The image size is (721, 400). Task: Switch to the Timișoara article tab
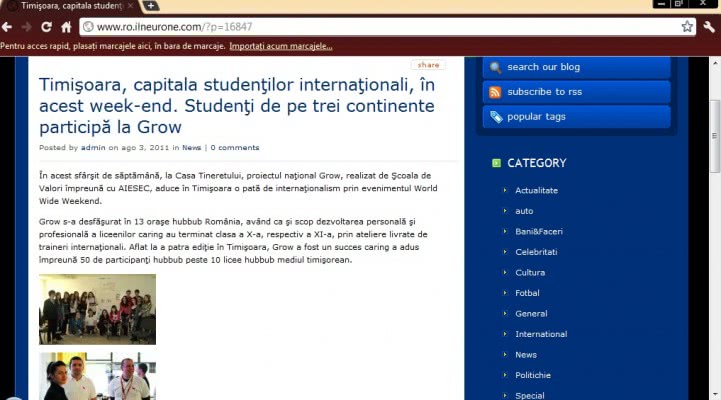[x=70, y=6]
